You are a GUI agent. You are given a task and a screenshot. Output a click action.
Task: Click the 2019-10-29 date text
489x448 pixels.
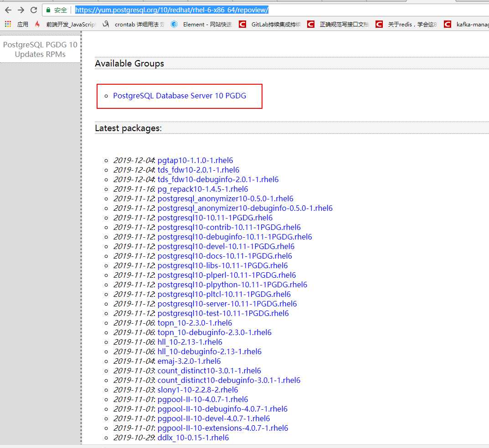point(134,438)
